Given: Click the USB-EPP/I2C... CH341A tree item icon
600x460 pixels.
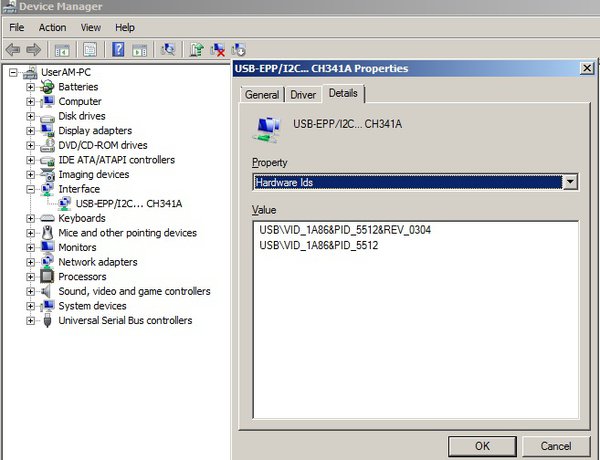Looking at the screenshot, I should tap(65, 204).
